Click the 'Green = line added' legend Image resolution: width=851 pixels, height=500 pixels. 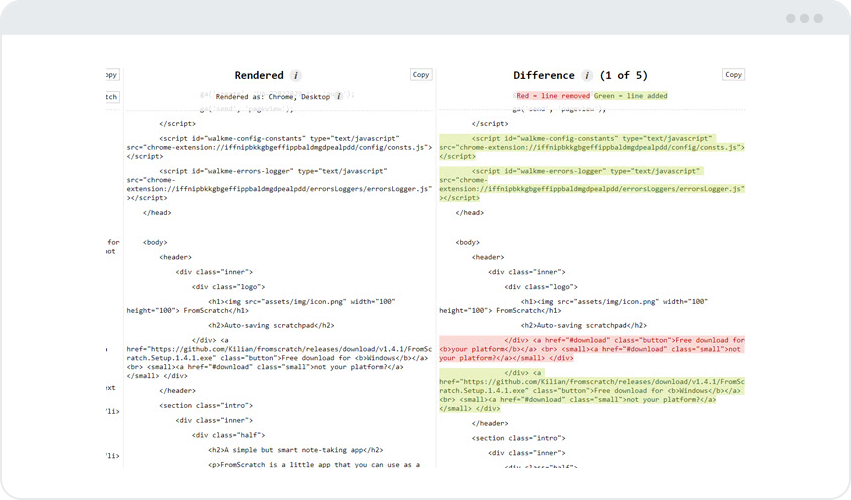[x=631, y=96]
